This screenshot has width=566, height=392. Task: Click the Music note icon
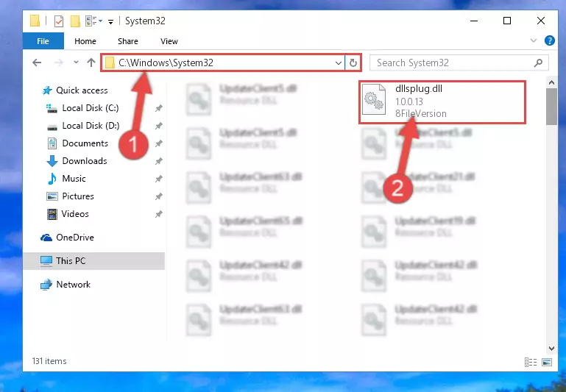click(x=52, y=179)
